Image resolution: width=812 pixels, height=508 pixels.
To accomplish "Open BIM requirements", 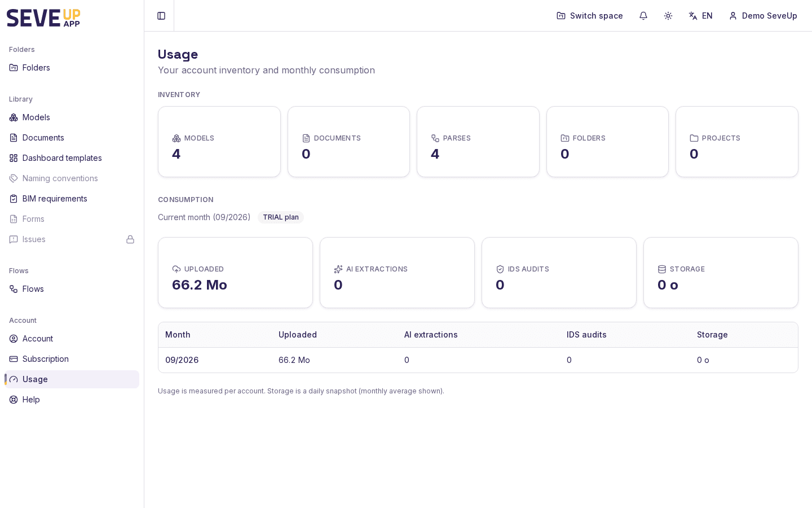I will pos(72,199).
